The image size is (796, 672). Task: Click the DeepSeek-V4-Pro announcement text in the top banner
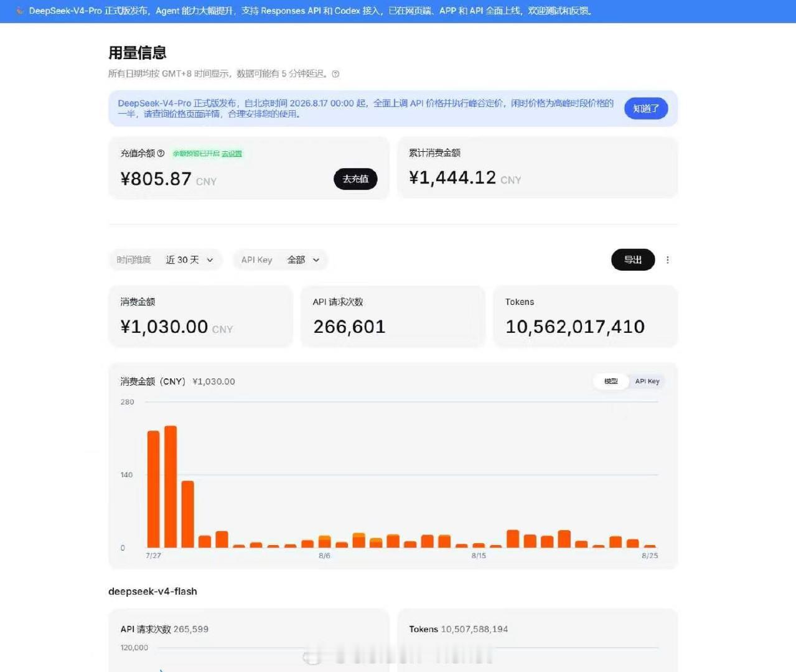click(x=310, y=11)
